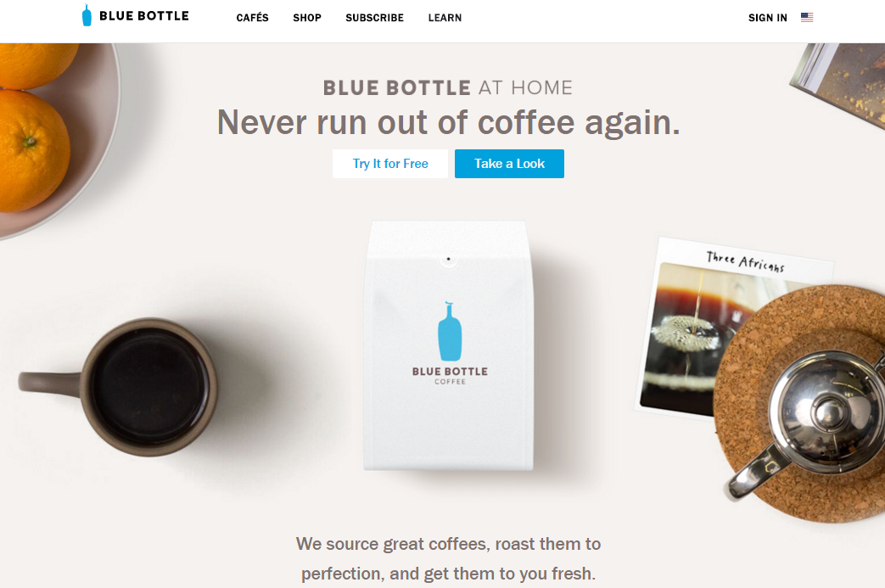Open the US flag country selector

click(807, 18)
